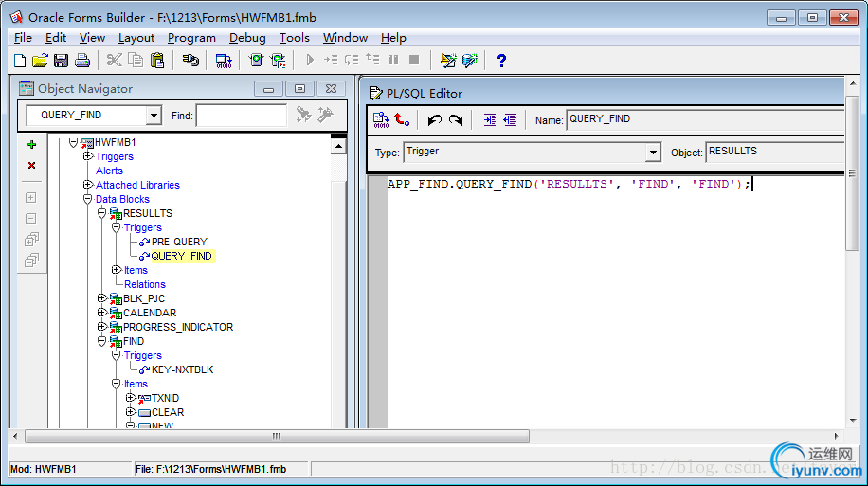Click the Compile module toolbar icon
Viewport: 868px width, 486px height.
(224, 61)
